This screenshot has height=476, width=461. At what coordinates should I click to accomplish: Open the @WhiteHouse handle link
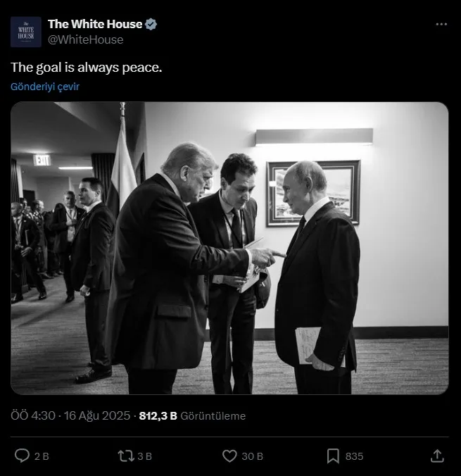(85, 39)
